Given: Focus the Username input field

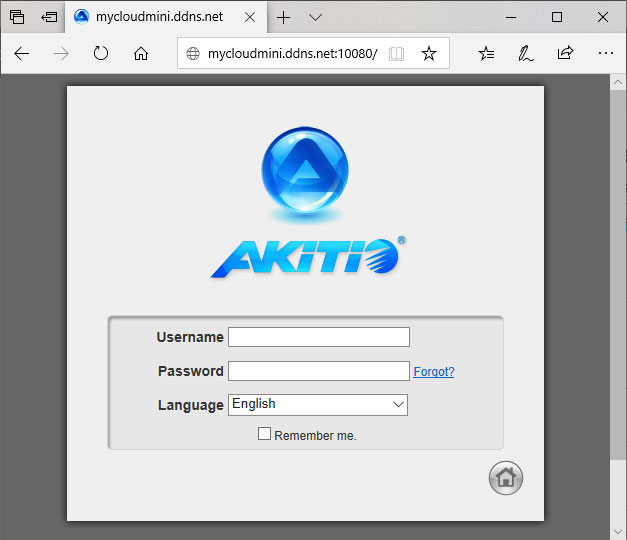Looking at the screenshot, I should [318, 337].
